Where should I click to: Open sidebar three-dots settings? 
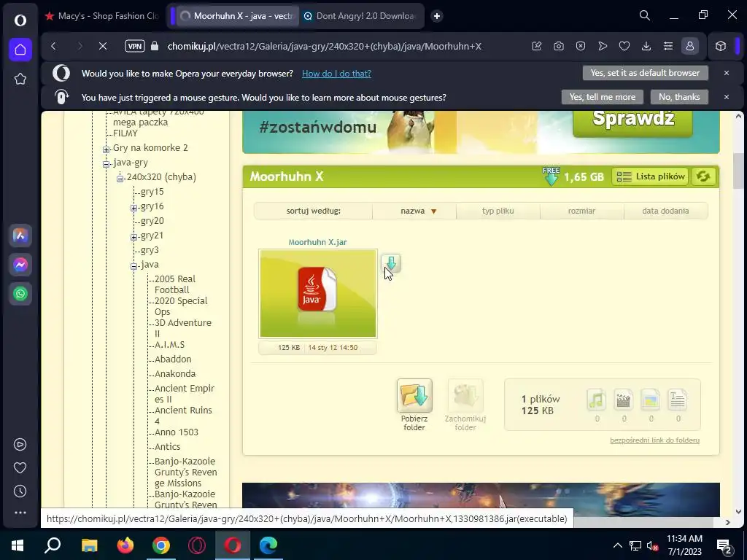(x=20, y=513)
